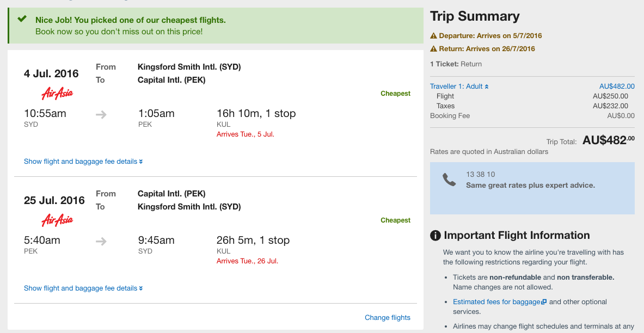
Task: Click the phone icon beside 13 38 10
Action: coord(449,180)
